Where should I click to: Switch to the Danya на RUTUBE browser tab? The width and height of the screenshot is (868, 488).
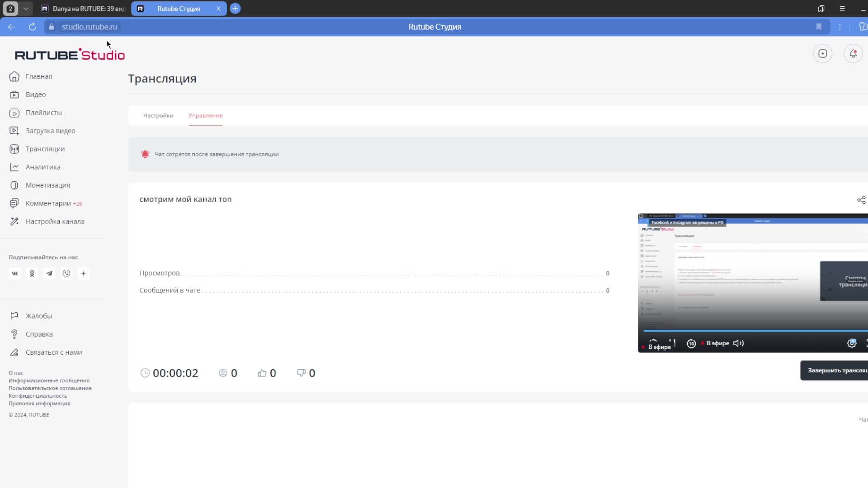coord(83,9)
